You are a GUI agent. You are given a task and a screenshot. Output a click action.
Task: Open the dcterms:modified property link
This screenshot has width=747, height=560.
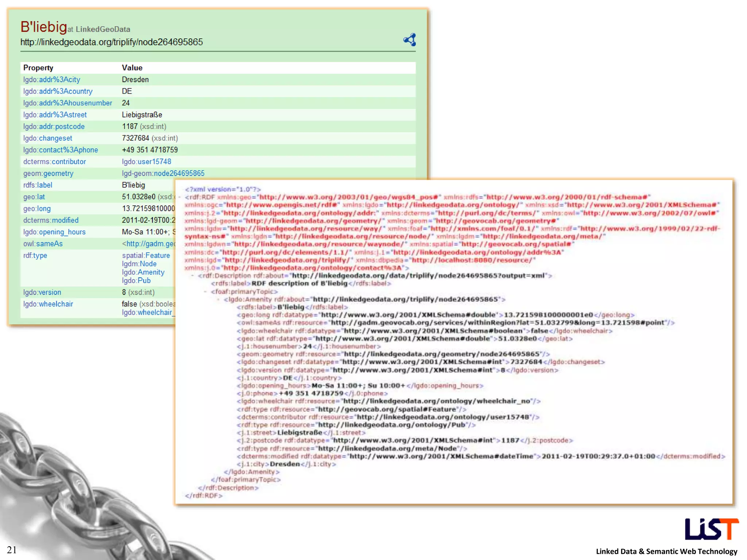coord(51,220)
